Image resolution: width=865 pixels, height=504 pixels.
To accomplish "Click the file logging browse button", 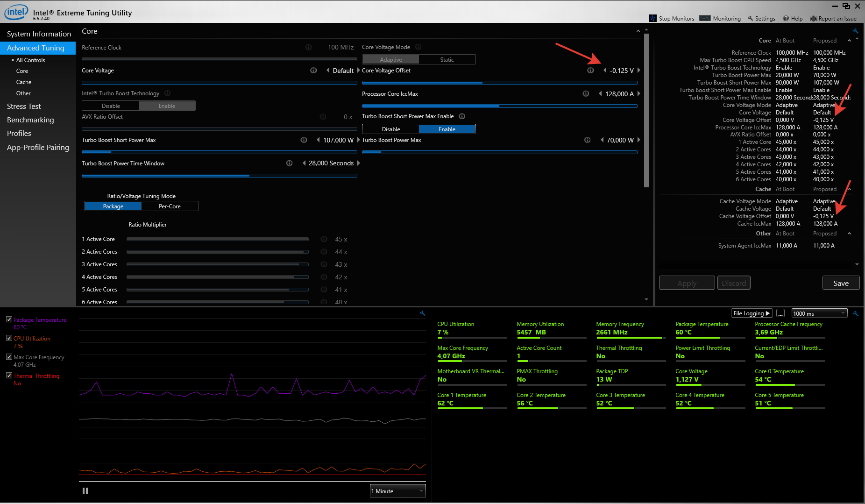I will [780, 313].
